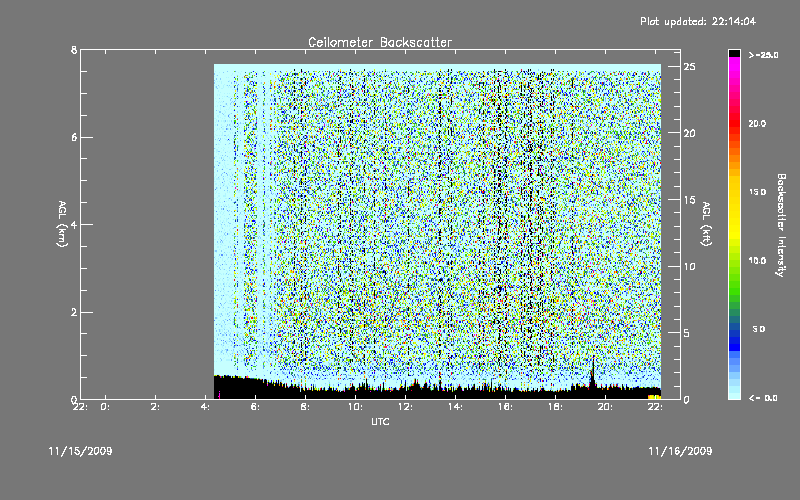Click the "16:" UTC time tick label
The height and width of the screenshot is (500, 800).
click(x=505, y=407)
